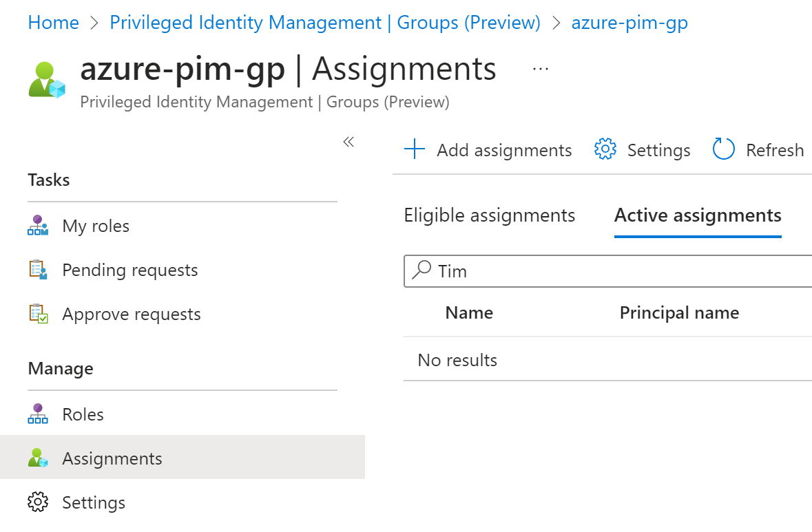Image resolution: width=812 pixels, height=532 pixels.
Task: Click the magnifier icon in search box
Action: click(421, 270)
